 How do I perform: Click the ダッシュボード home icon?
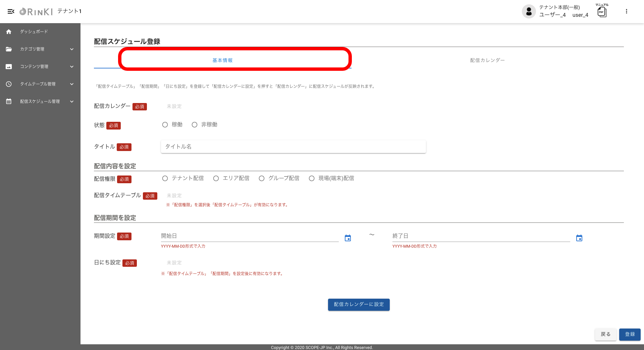pyautogui.click(x=9, y=32)
